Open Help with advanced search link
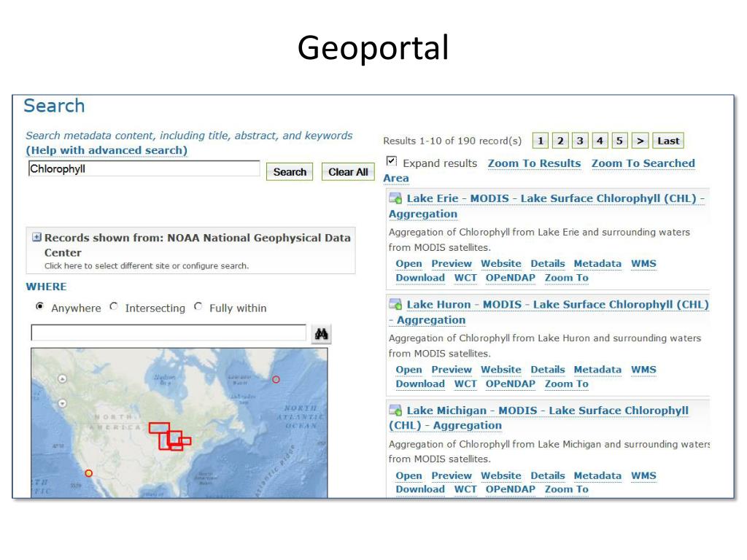The image size is (747, 560). (x=107, y=150)
